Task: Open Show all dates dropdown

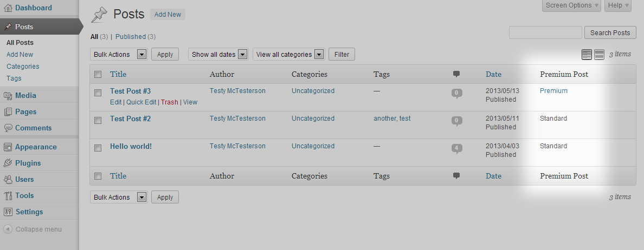Action: pyautogui.click(x=218, y=55)
